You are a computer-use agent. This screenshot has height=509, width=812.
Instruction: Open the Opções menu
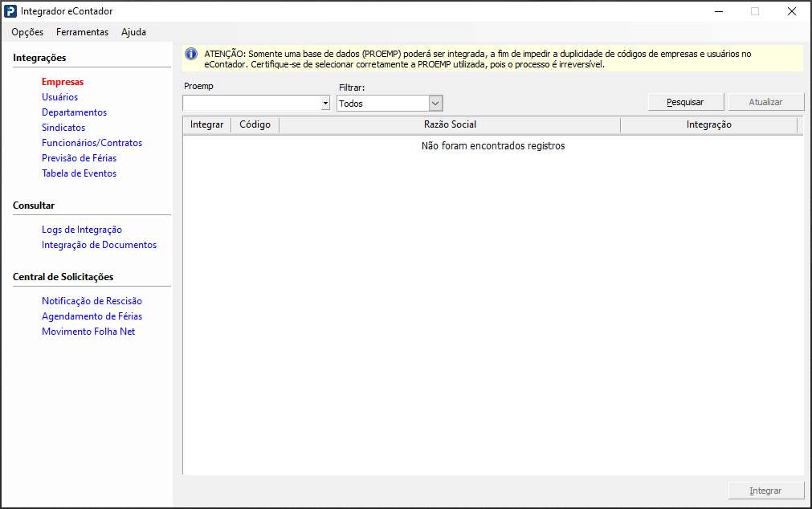27,32
